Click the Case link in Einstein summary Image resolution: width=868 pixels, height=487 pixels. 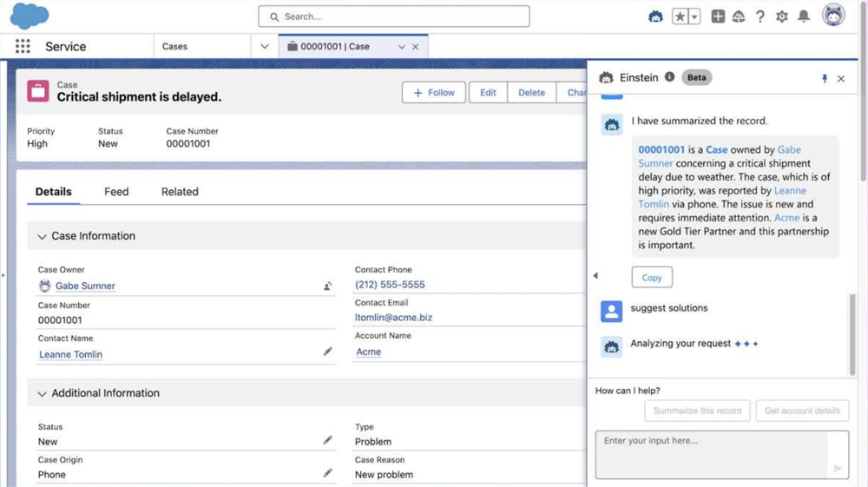(716, 149)
